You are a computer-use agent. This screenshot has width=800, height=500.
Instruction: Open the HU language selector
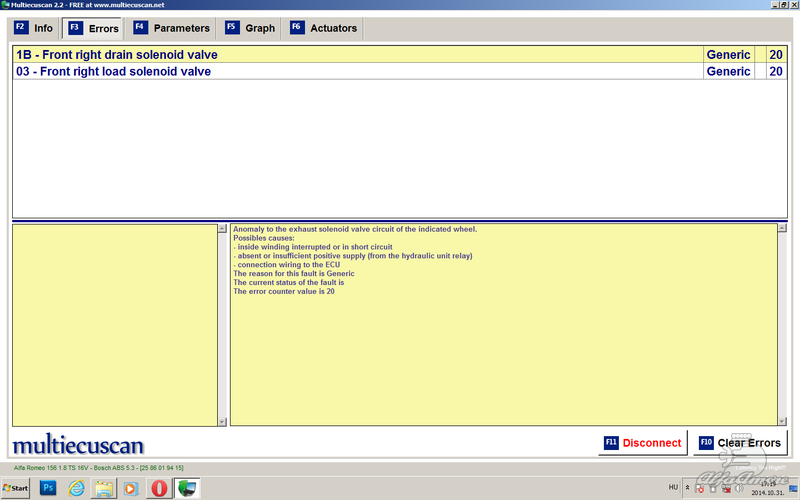pos(672,487)
